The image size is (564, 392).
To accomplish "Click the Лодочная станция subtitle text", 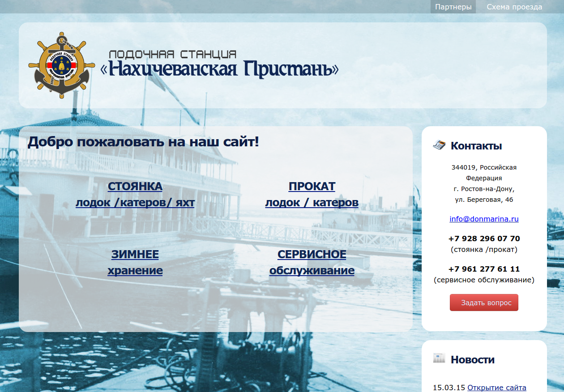I will [173, 55].
